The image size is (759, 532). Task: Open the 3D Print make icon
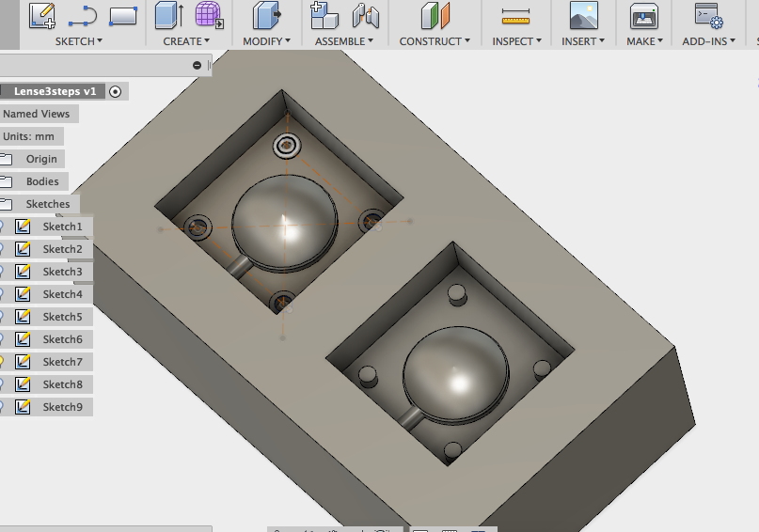(644, 16)
